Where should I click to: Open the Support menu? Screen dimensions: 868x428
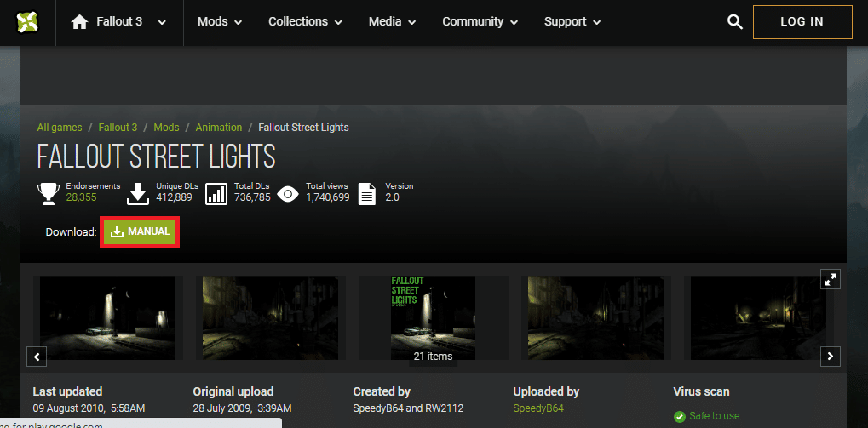pos(572,22)
